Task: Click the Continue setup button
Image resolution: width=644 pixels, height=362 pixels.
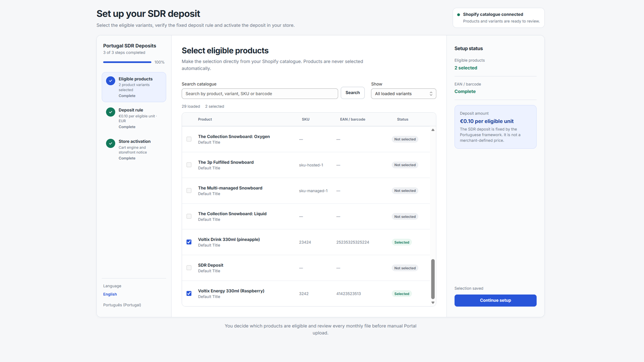Action: click(495, 300)
